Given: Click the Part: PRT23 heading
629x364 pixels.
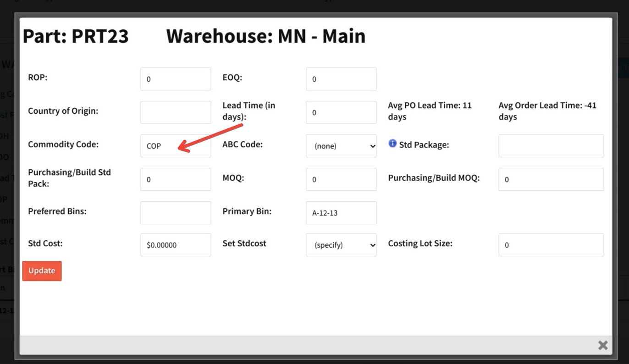Looking at the screenshot, I should coord(76,36).
